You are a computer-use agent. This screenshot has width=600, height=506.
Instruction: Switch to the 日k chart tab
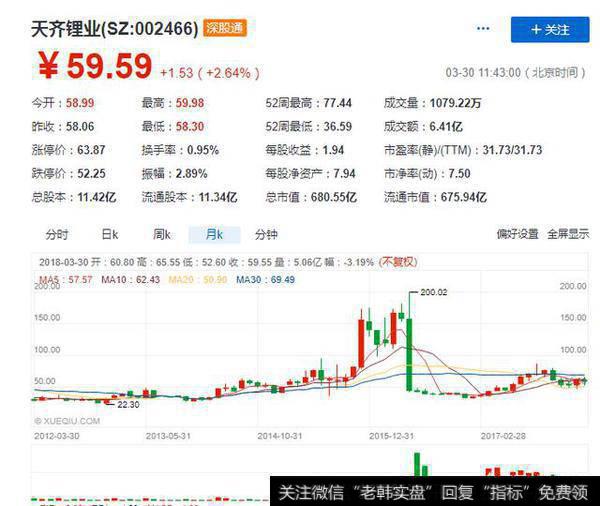tap(110, 234)
